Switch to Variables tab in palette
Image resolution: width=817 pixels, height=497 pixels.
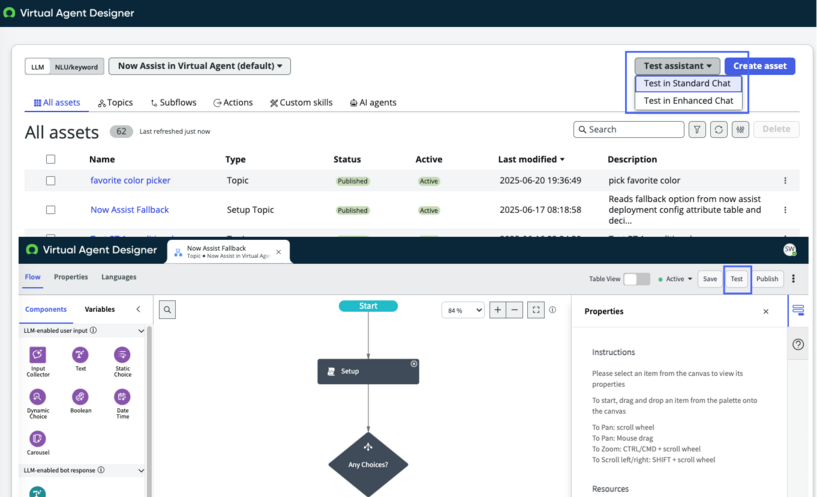(100, 309)
